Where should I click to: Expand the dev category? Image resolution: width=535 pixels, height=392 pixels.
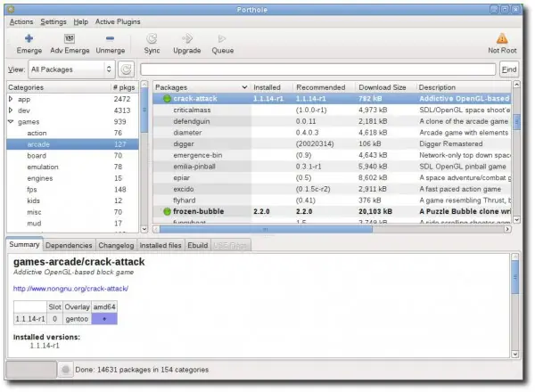pyautogui.click(x=11, y=110)
